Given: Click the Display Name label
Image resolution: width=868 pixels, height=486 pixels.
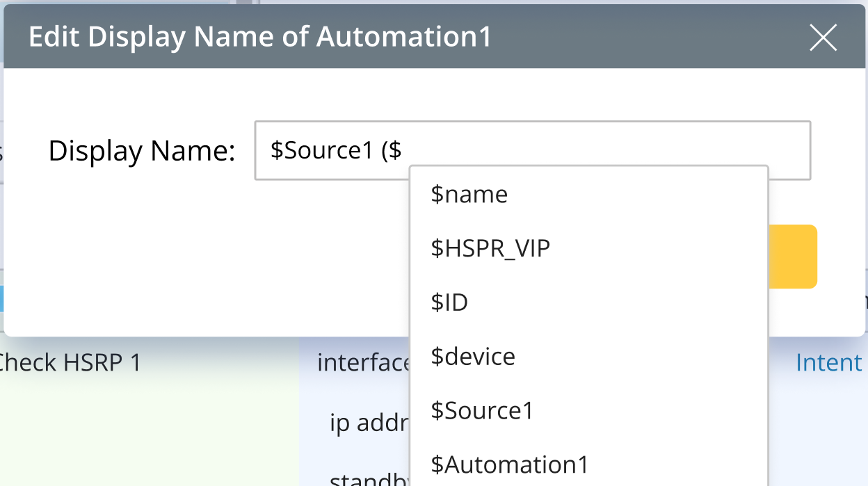Looking at the screenshot, I should (x=140, y=150).
